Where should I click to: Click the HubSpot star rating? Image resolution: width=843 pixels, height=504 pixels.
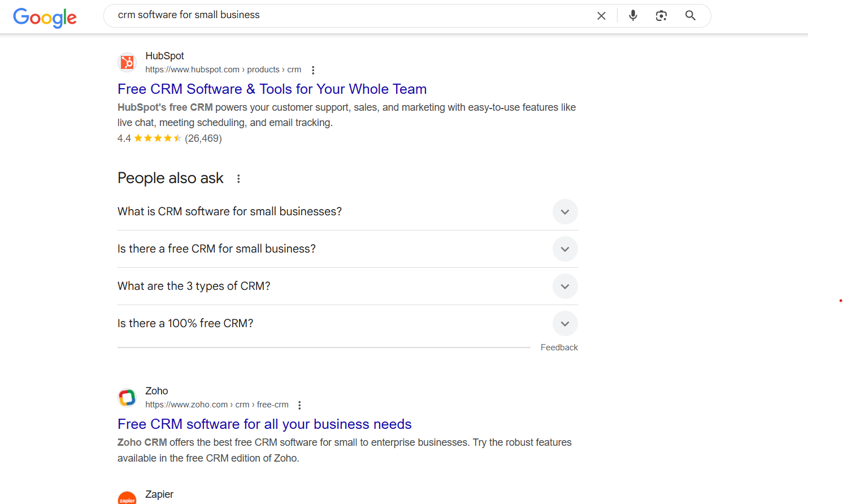pos(158,138)
